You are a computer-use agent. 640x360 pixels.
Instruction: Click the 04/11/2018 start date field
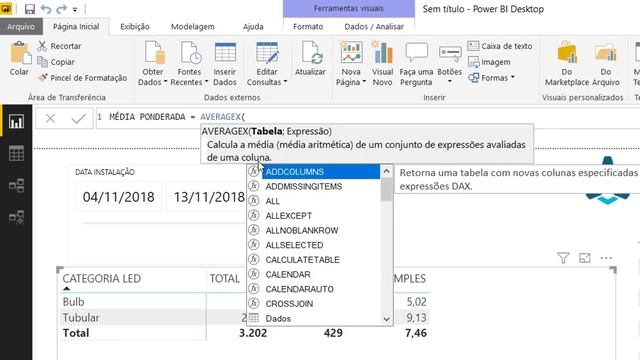[x=119, y=197]
